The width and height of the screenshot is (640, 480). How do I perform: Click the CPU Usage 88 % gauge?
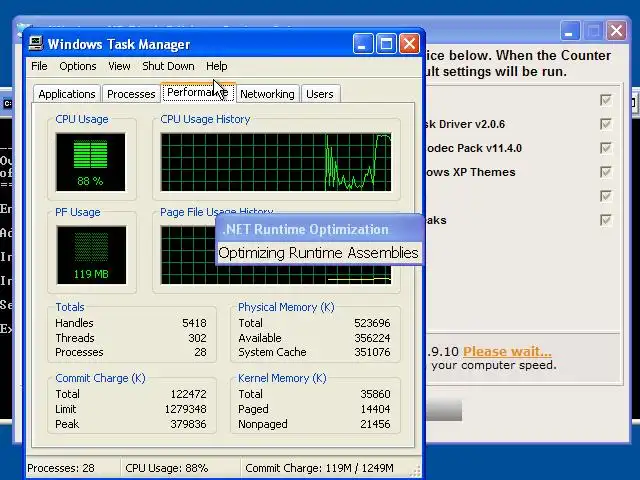coord(91,162)
